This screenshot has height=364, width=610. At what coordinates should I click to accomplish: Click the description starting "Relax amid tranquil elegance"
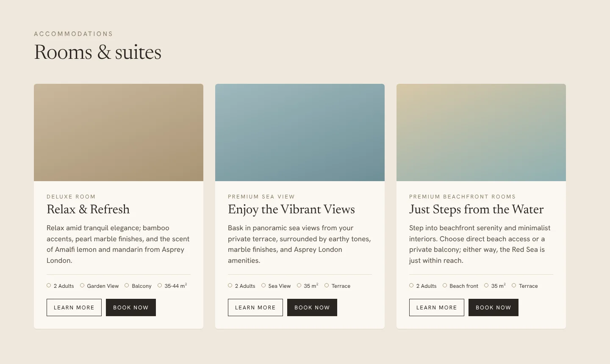pyautogui.click(x=118, y=244)
